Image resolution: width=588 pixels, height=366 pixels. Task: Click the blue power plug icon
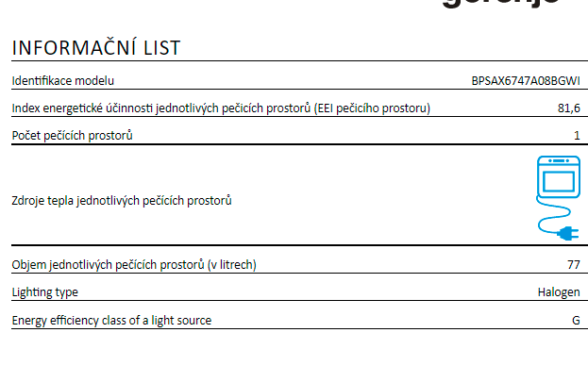[568, 233]
